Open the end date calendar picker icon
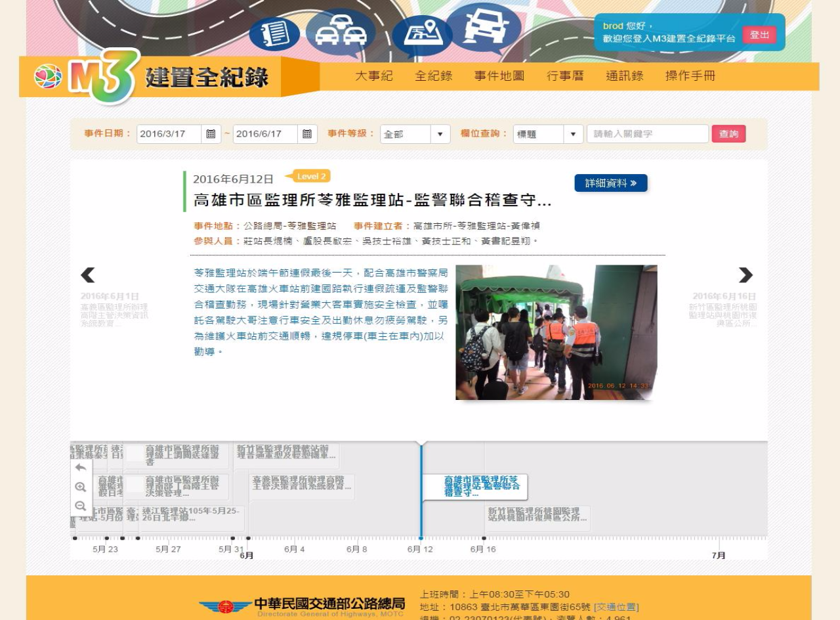The height and width of the screenshot is (620, 840). tap(307, 134)
